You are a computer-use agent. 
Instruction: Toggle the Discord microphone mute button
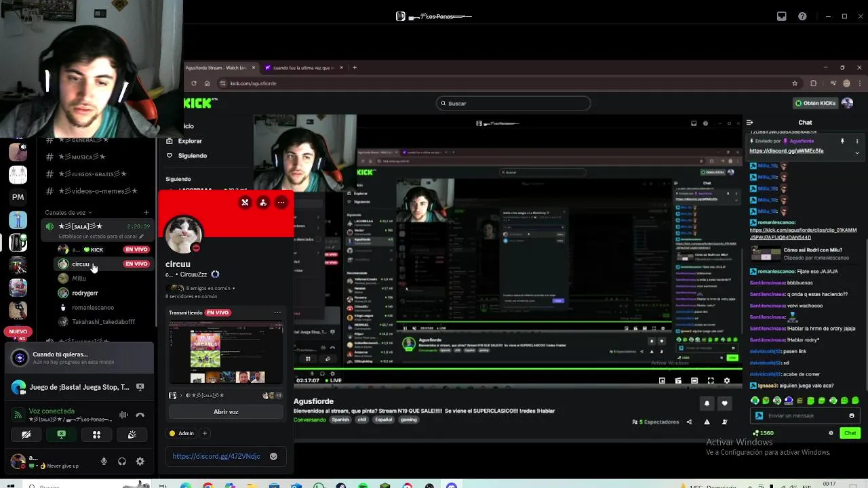click(104, 462)
